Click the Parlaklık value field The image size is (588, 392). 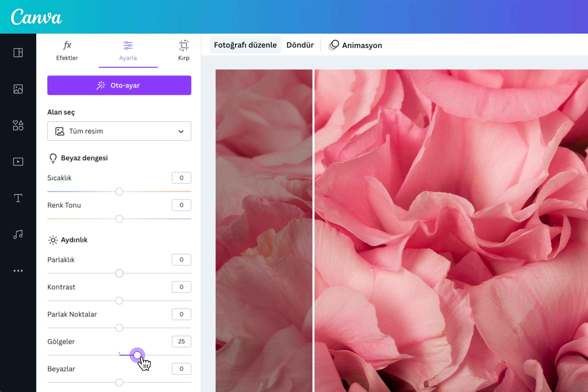tap(181, 260)
